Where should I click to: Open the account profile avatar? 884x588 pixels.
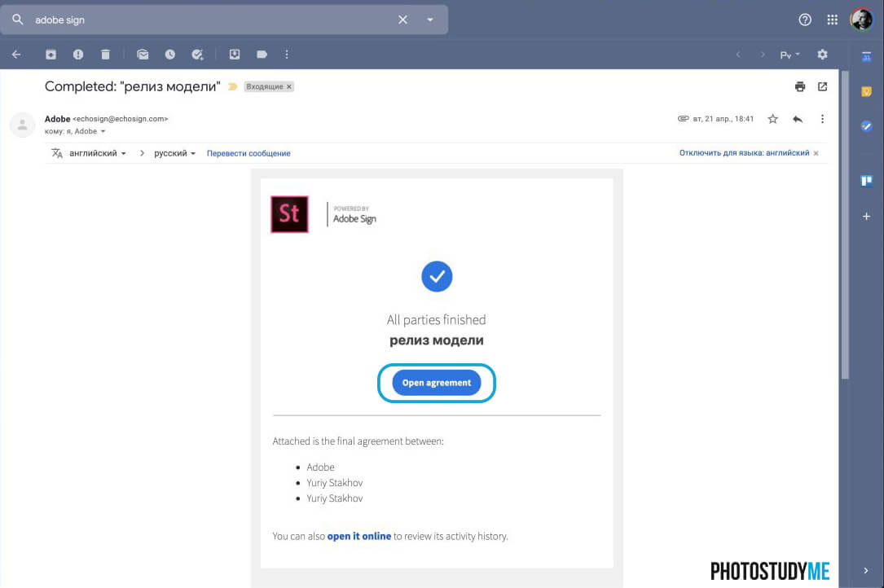click(x=861, y=20)
